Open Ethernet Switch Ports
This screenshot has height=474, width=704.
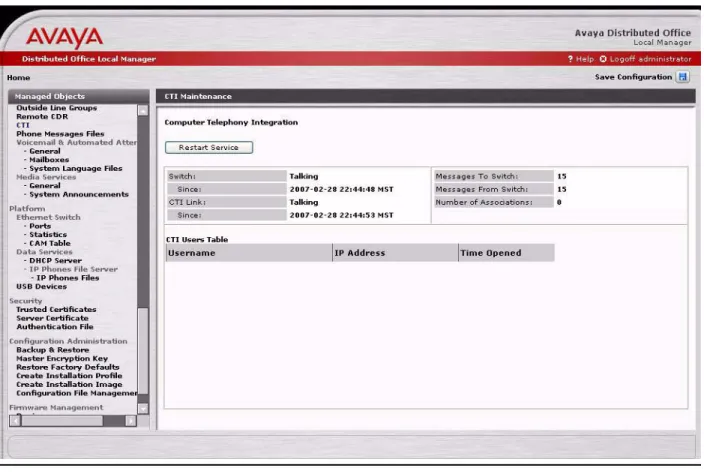(40, 226)
